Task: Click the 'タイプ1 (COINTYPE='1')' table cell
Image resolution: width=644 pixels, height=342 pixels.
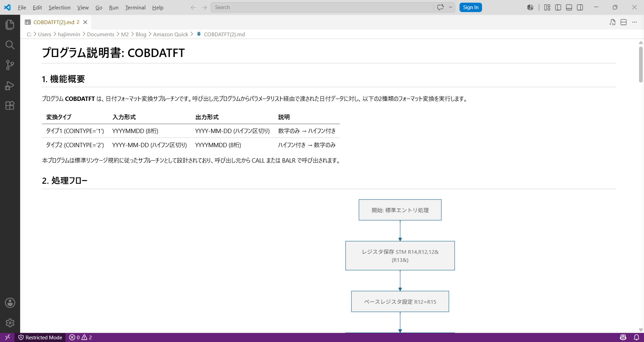Action: pos(75,131)
